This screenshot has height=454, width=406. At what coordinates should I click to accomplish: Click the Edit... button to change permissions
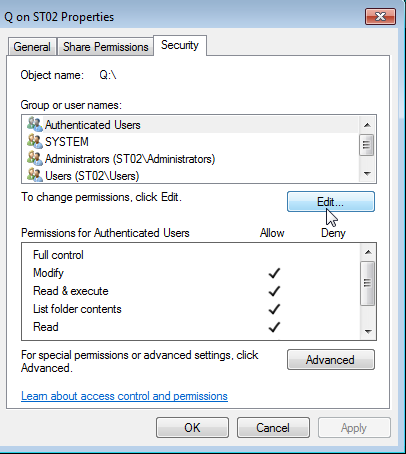coord(331,202)
